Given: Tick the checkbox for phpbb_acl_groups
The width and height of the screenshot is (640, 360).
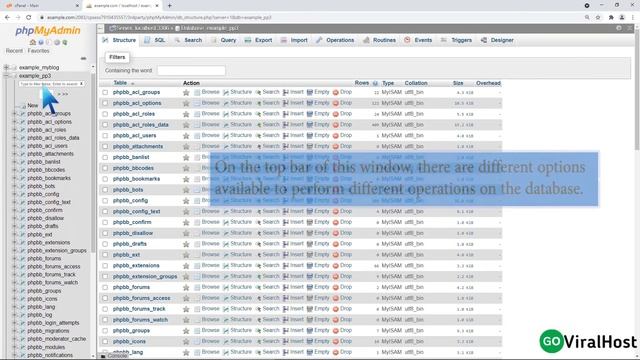Looking at the screenshot, I should pos(105,93).
